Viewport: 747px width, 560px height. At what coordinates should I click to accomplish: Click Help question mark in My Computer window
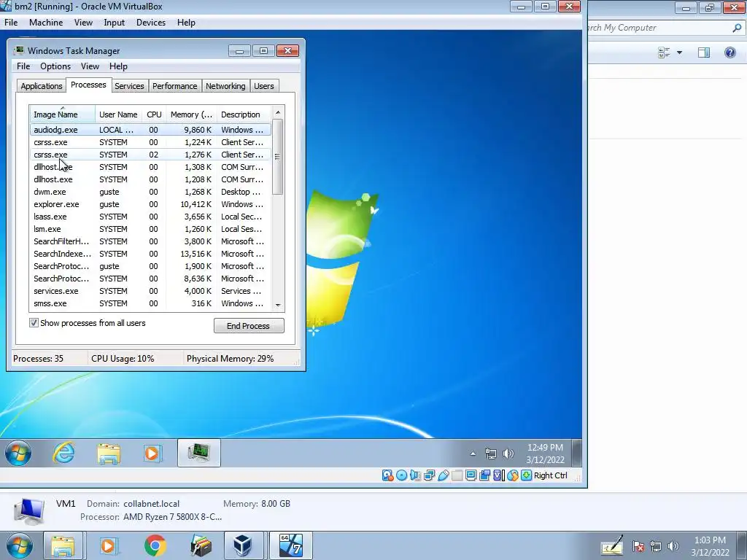(x=729, y=52)
